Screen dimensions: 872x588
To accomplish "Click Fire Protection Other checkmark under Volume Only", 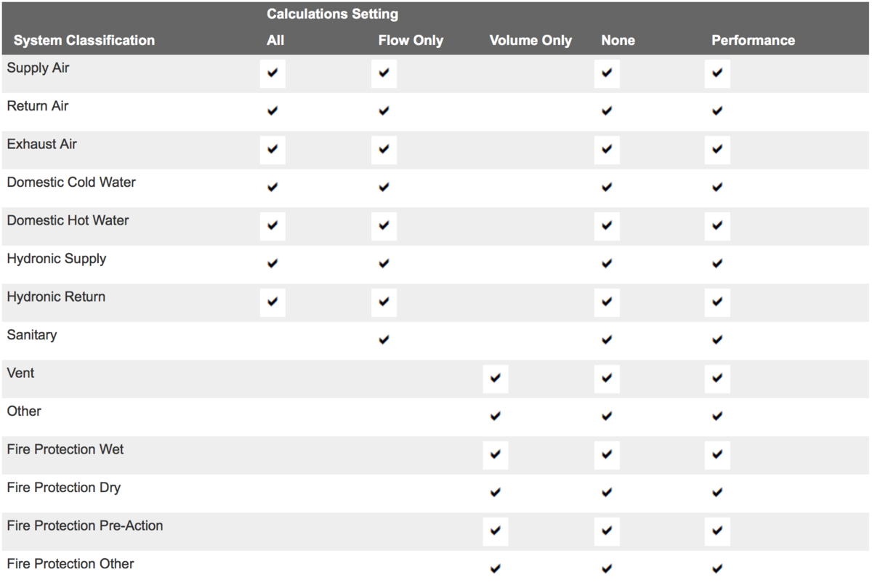I will point(495,569).
